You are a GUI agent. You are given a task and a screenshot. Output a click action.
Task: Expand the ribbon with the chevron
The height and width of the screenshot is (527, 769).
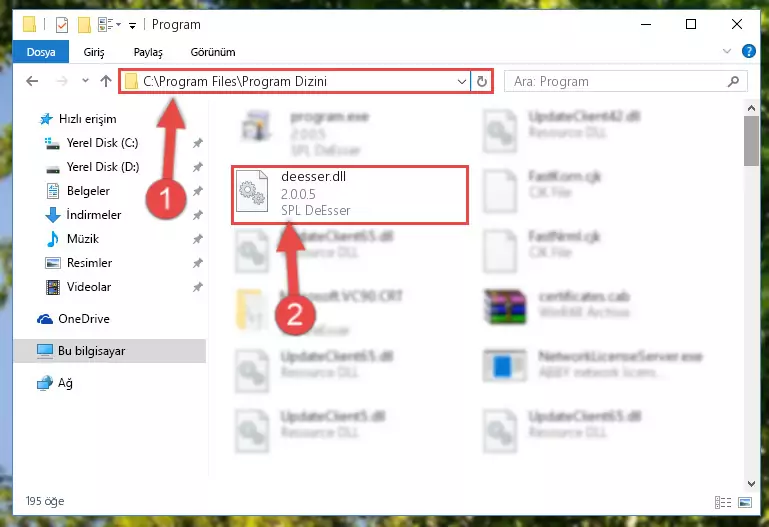727,51
